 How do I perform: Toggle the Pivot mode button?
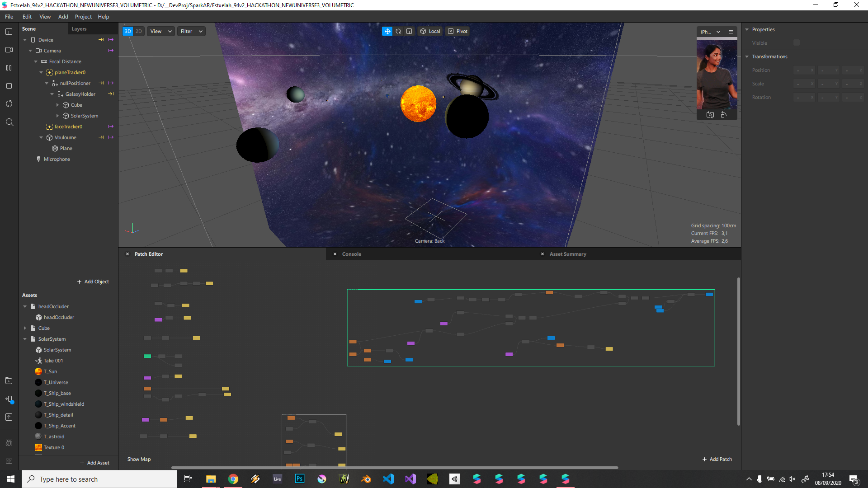(x=458, y=31)
